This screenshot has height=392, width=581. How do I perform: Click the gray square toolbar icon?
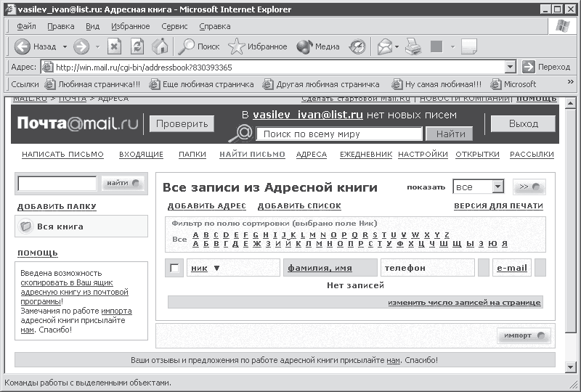[436, 46]
